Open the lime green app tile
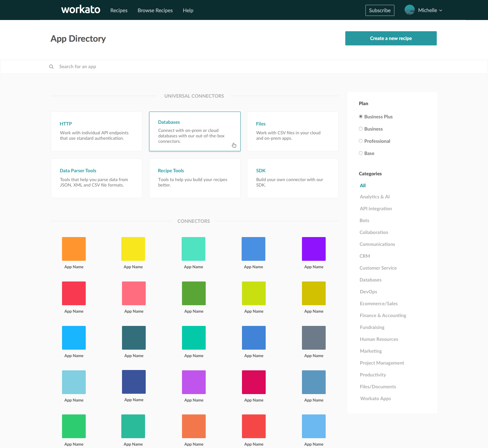This screenshot has width=488, height=448. click(254, 293)
